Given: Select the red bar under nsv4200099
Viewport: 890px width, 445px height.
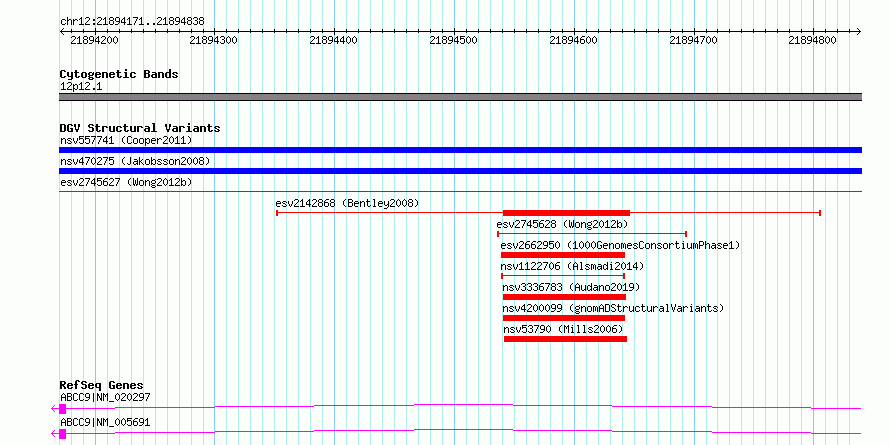Looking at the screenshot, I should pyautogui.click(x=564, y=318).
